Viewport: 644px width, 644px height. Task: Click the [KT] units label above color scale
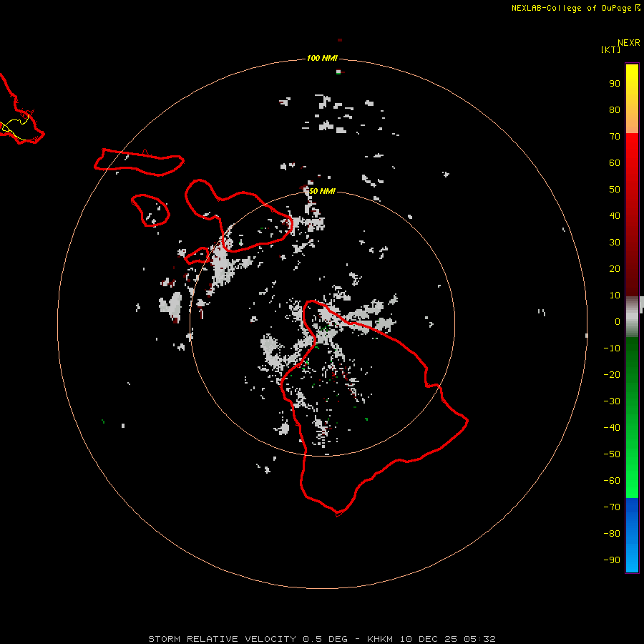click(x=610, y=49)
